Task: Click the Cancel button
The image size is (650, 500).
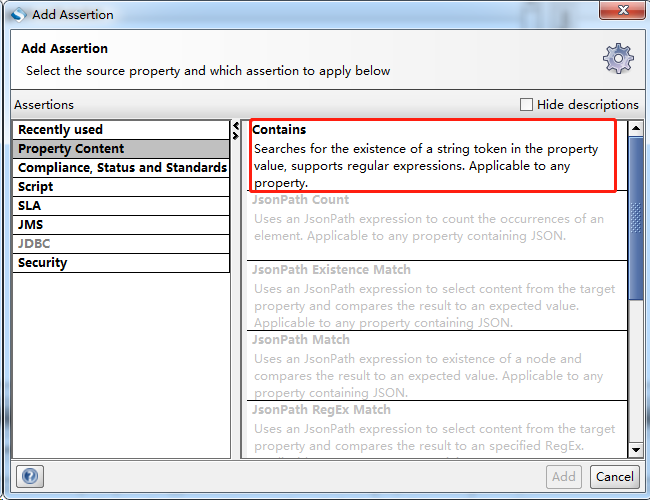Action: tap(615, 476)
